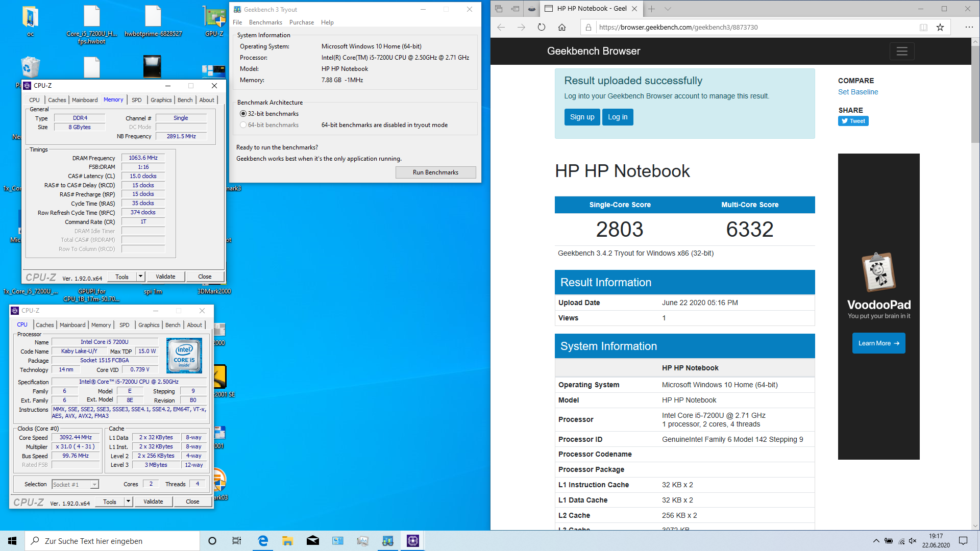Viewport: 980px width, 551px height.
Task: Click the taskbar clock and date
Action: (936, 541)
